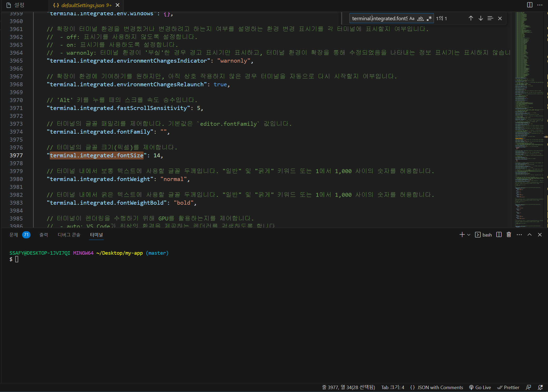This screenshot has height=392, width=548.
Task: Split the terminal panel
Action: pos(499,235)
